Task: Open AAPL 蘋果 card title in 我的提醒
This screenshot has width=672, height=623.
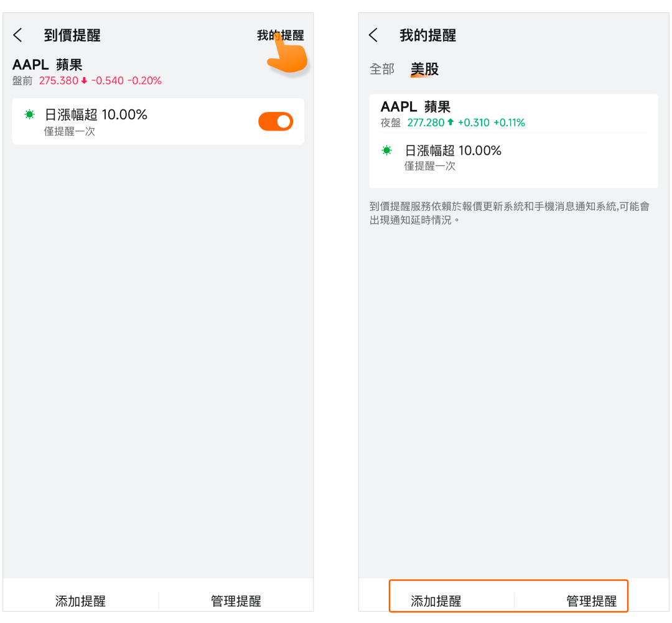Action: tap(415, 106)
